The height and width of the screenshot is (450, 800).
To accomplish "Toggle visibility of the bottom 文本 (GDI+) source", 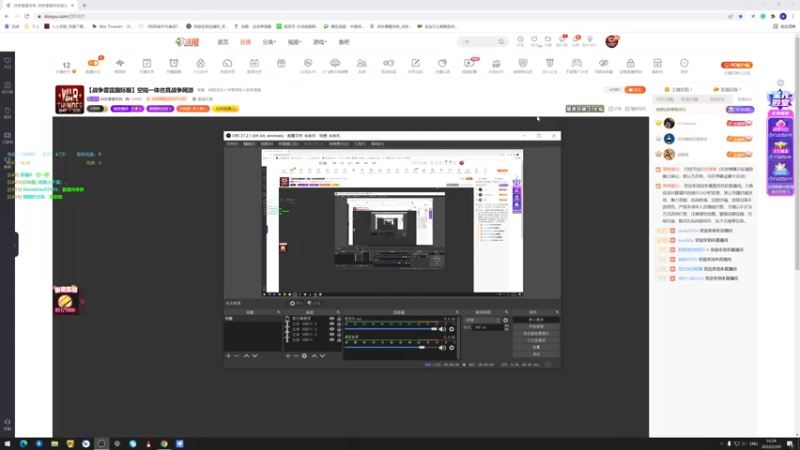I will tap(332, 339).
